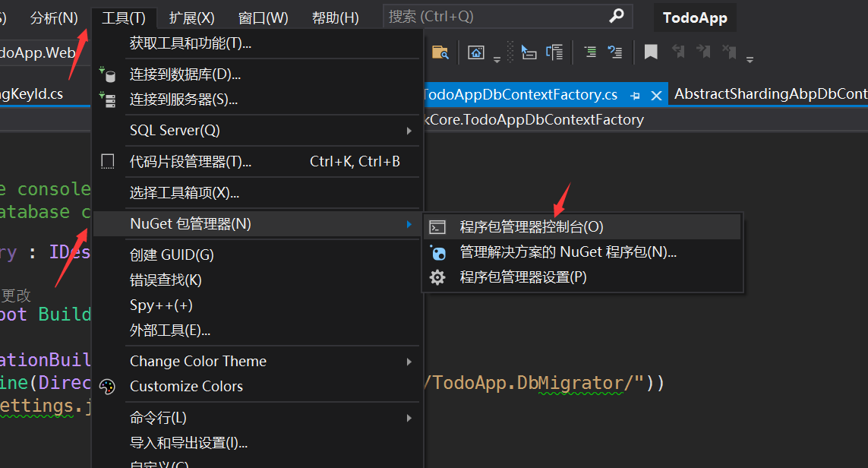Expand the 命令行(L) submenu arrow
The image size is (868, 468).
409,418
